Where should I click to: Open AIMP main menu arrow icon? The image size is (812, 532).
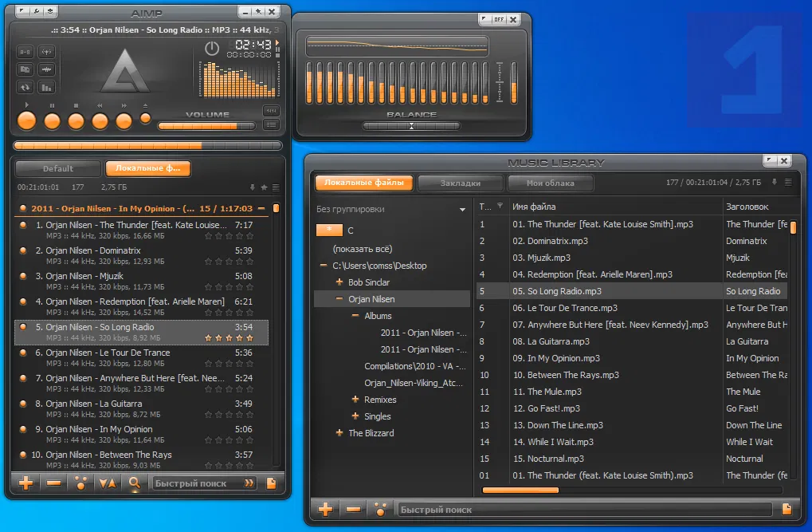pyautogui.click(x=22, y=11)
